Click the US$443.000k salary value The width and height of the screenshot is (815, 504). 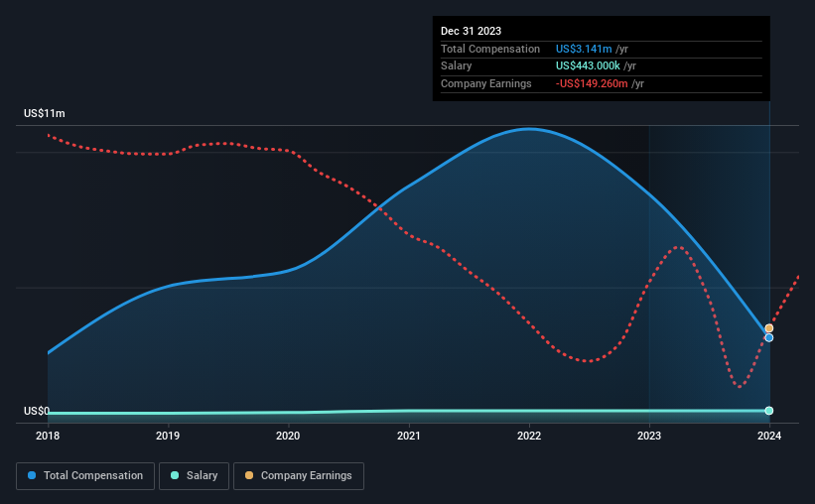588,66
